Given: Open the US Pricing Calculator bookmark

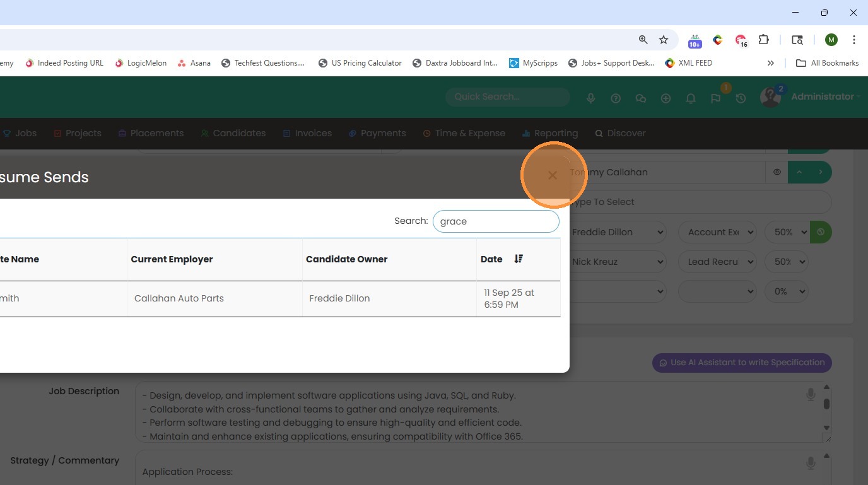Looking at the screenshot, I should [360, 63].
